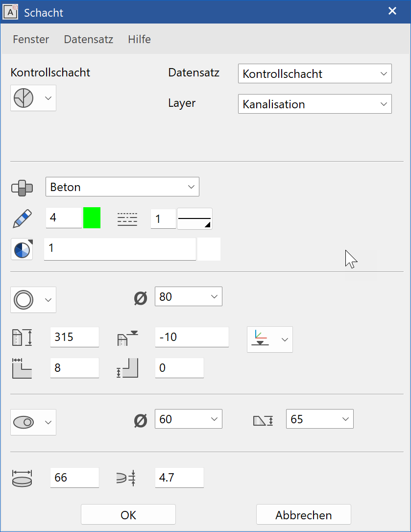Click the level offset field showing -10
411x532 pixels.
pyautogui.click(x=192, y=337)
